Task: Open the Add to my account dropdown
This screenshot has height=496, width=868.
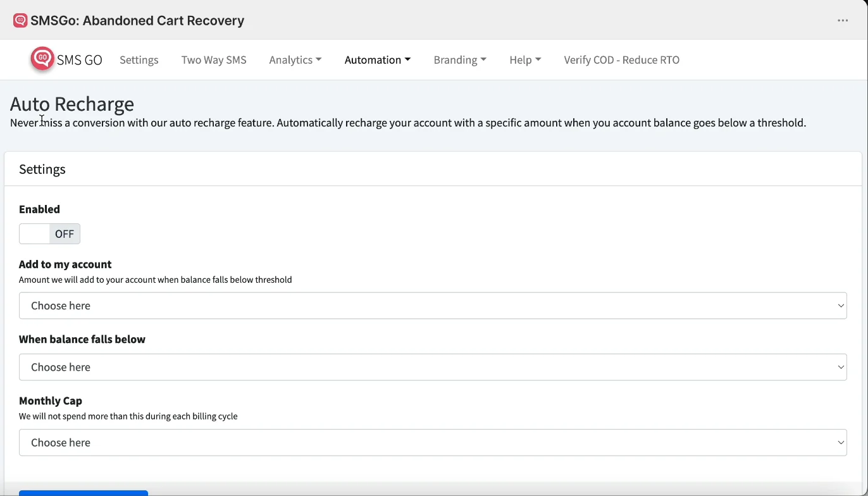Action: [433, 306]
